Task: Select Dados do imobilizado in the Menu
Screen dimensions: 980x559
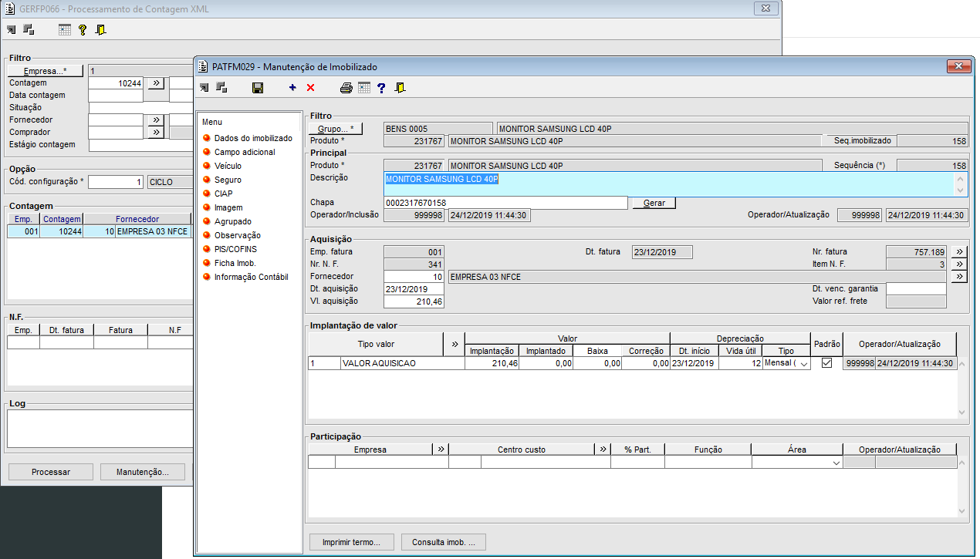Action: coord(253,138)
